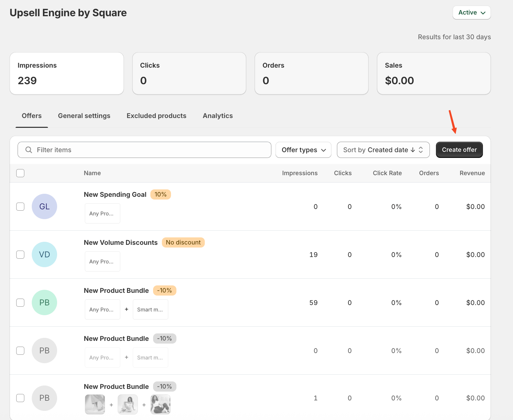Click the search magnifier icon in filter box
The height and width of the screenshot is (420, 513).
coord(29,150)
